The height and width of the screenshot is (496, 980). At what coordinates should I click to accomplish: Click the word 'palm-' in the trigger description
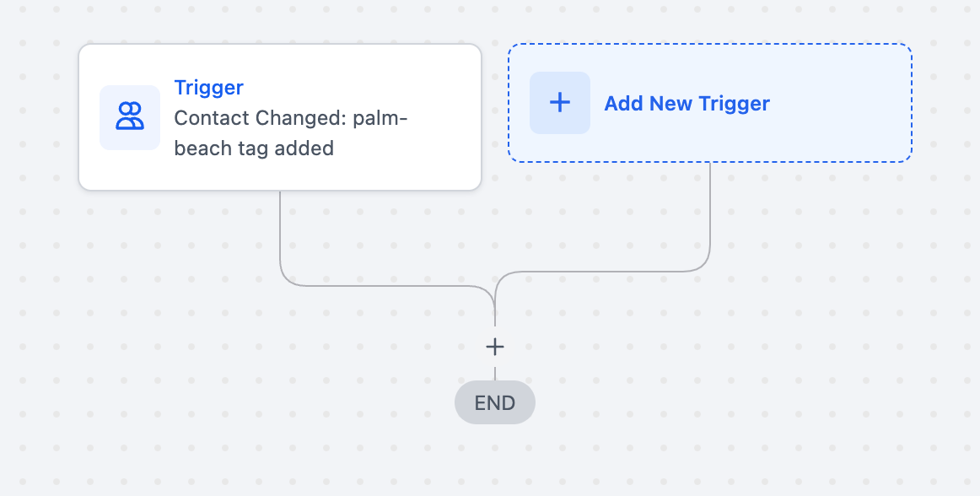point(380,118)
